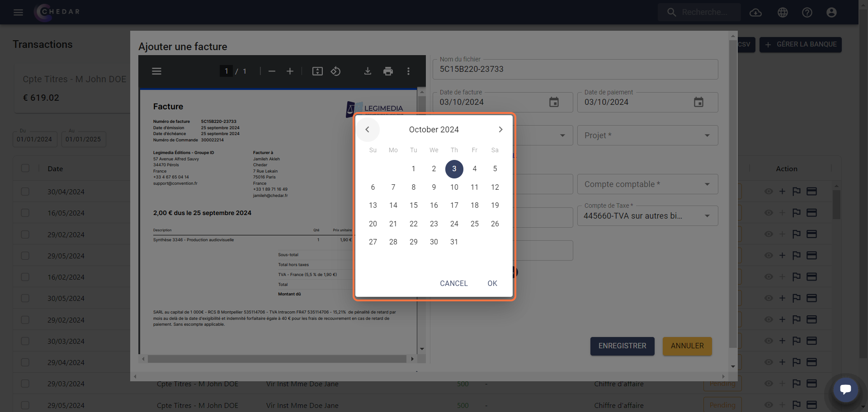Click CANCEL in the date picker
This screenshot has width=868, height=412.
(x=454, y=283)
